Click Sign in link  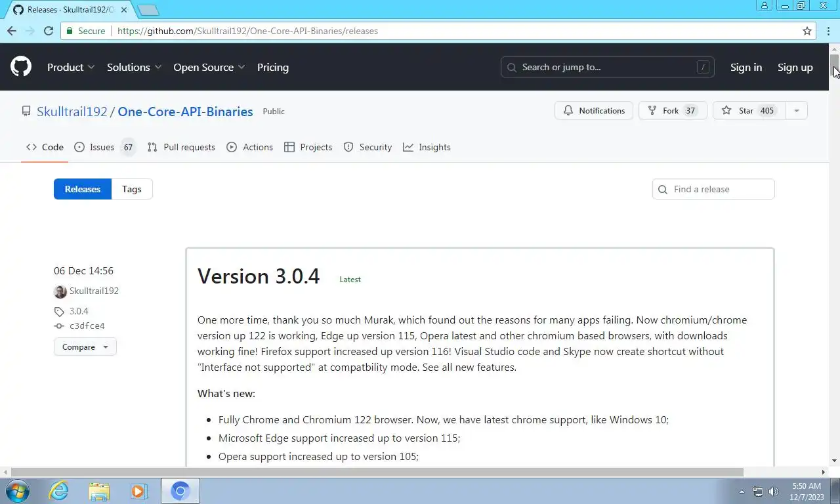pos(746,67)
